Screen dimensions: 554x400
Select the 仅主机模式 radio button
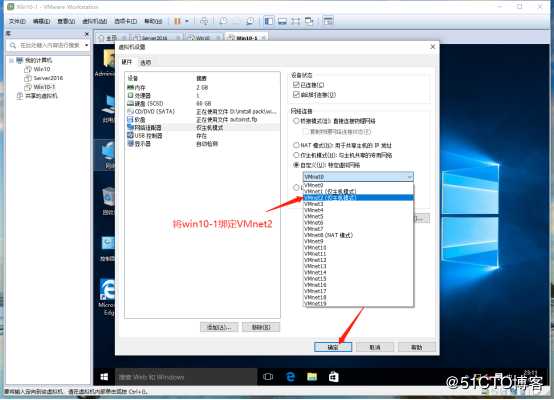coord(296,155)
